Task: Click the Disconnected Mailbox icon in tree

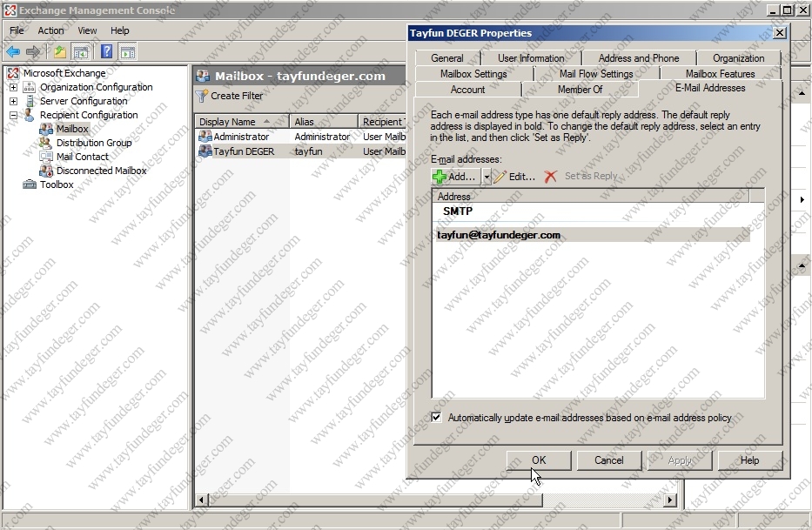Action: 46,171
